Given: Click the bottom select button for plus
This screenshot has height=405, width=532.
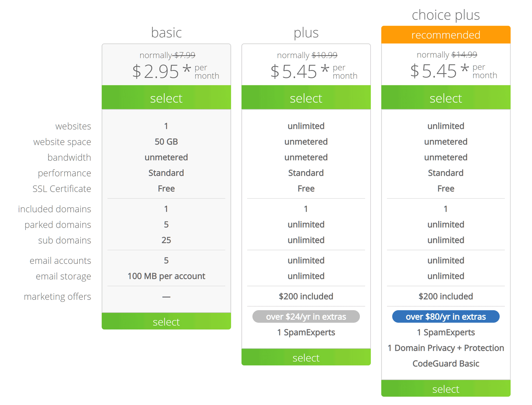Looking at the screenshot, I should pyautogui.click(x=306, y=358).
